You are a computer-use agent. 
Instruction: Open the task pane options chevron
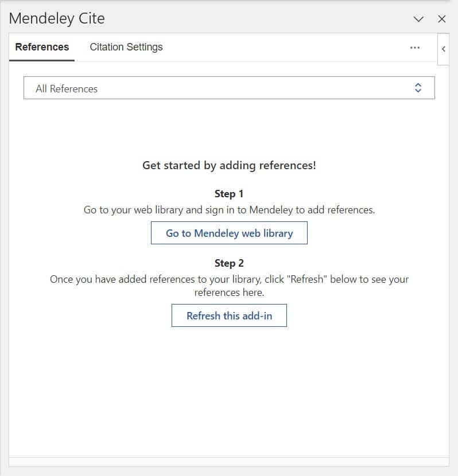tap(418, 19)
